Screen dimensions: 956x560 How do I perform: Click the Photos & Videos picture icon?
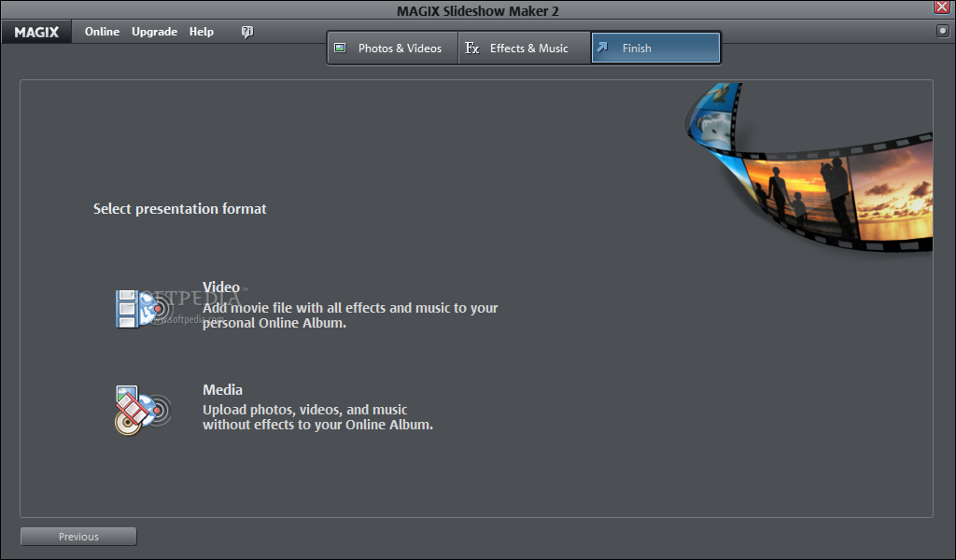coord(340,48)
